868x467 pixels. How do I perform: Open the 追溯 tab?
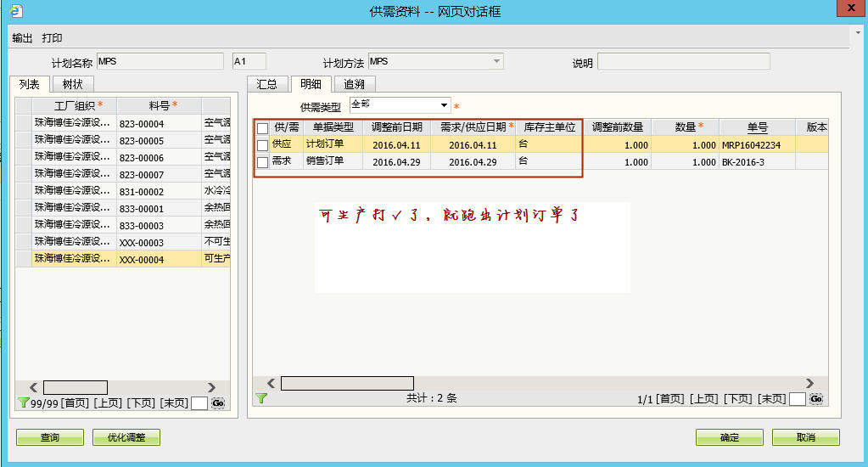[354, 84]
